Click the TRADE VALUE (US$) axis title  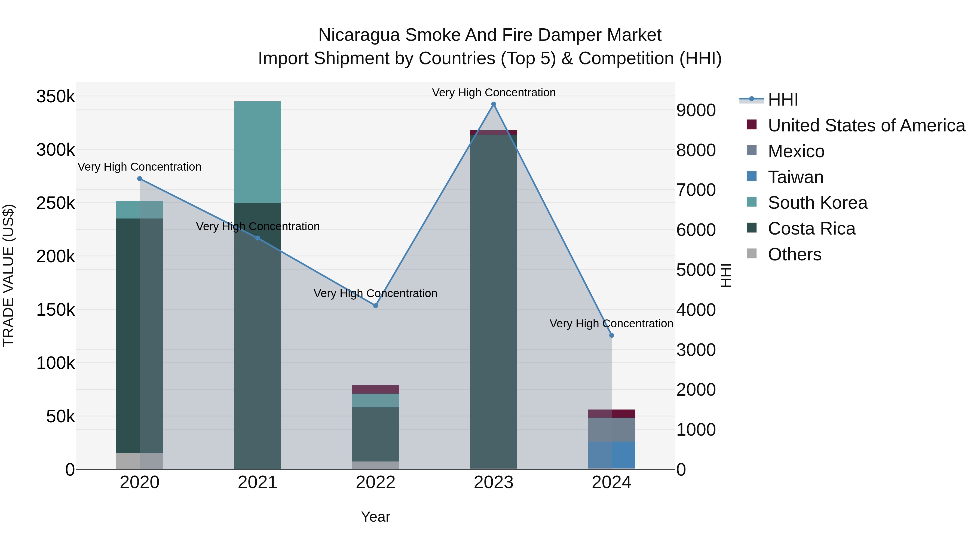8,275
